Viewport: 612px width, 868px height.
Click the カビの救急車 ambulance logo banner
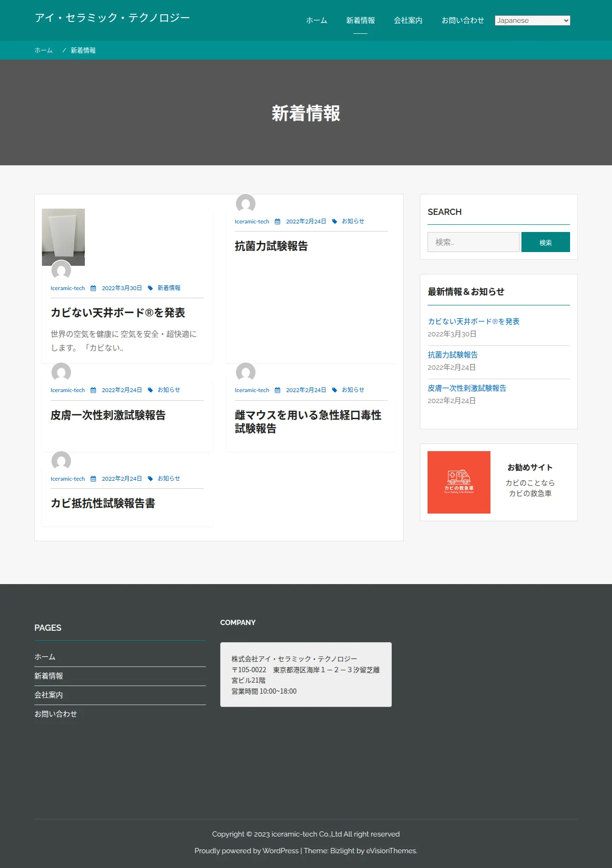pyautogui.click(x=459, y=482)
